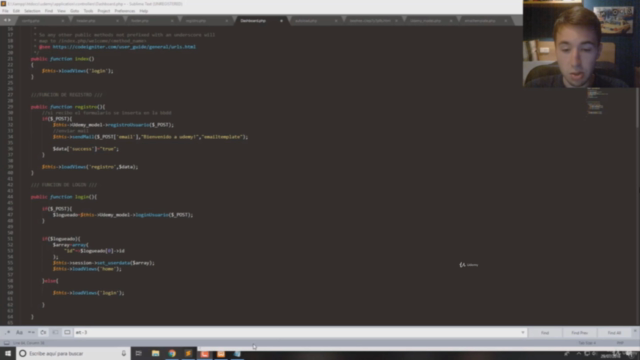Switch to the Udemy_model.php tab

coord(426,20)
